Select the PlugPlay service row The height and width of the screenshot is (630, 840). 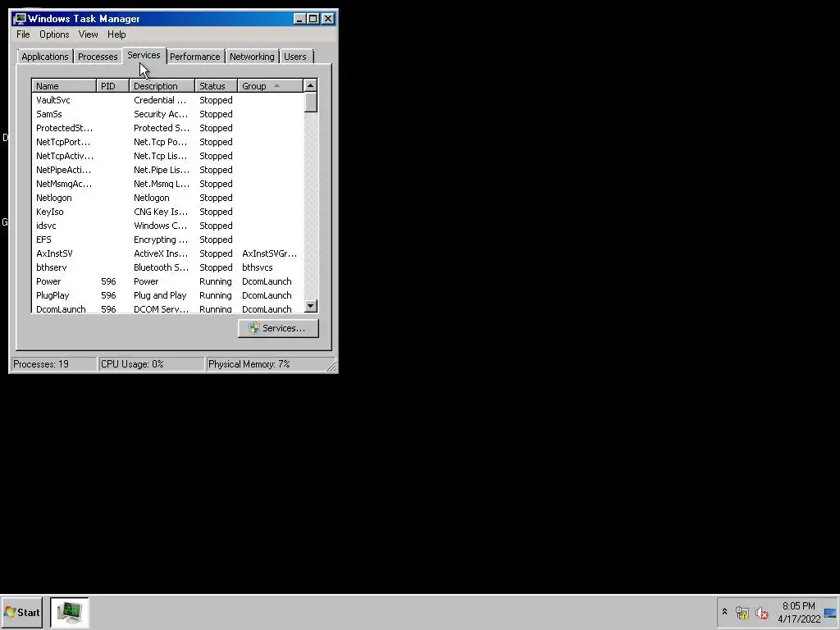pyautogui.click(x=167, y=295)
